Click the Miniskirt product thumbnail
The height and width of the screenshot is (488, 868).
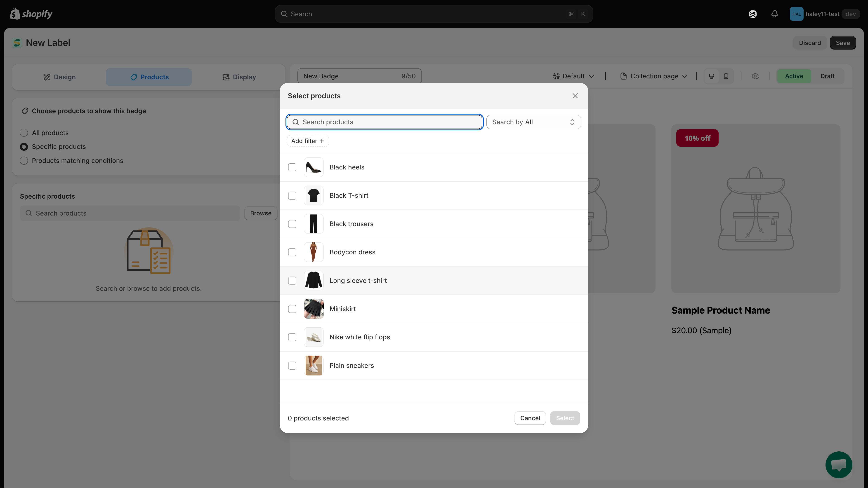313,309
